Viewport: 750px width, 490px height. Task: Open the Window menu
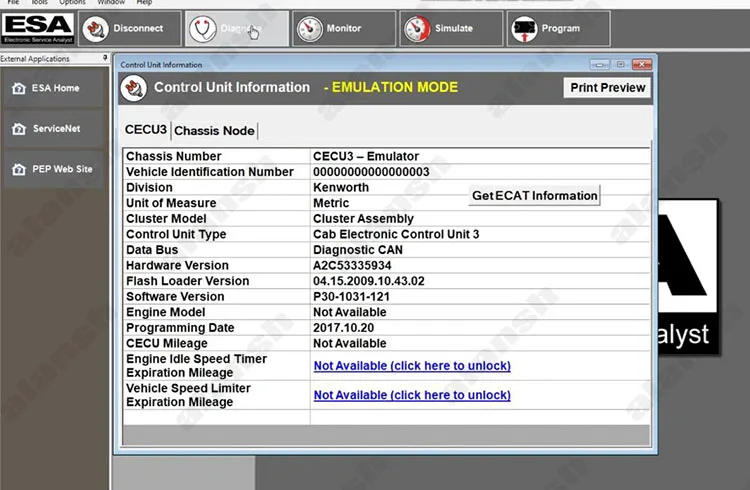pos(111,2)
